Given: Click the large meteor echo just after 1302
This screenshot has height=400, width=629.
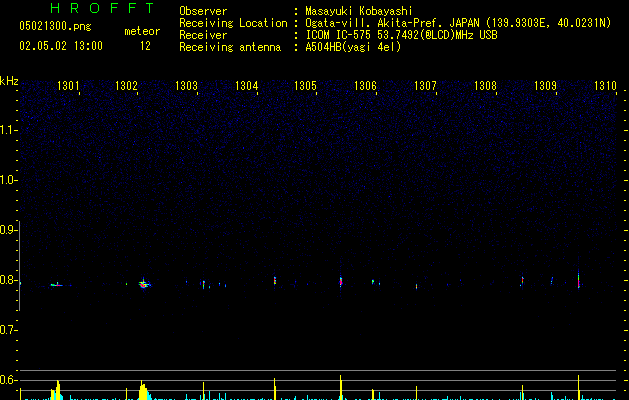Looking at the screenshot, I should [x=144, y=284].
